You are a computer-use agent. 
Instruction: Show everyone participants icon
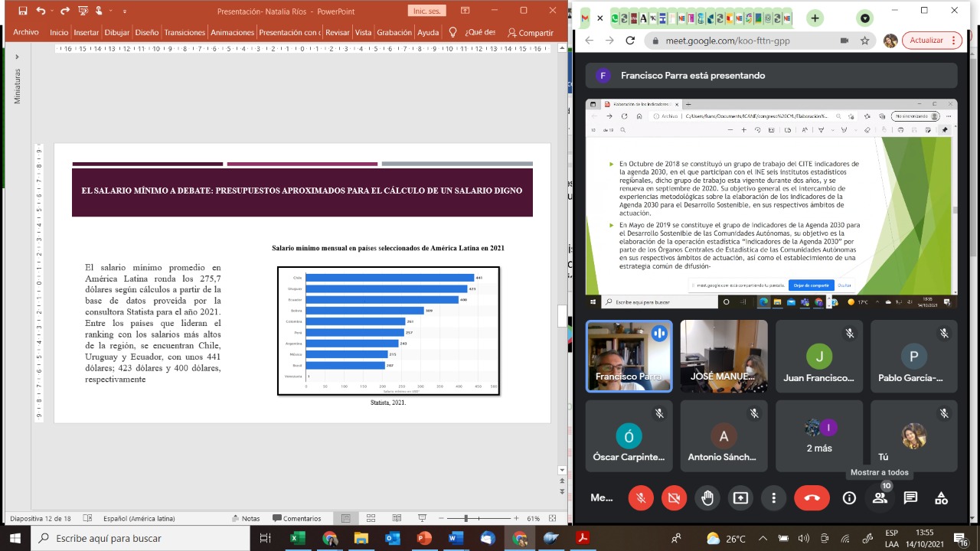[x=880, y=497]
